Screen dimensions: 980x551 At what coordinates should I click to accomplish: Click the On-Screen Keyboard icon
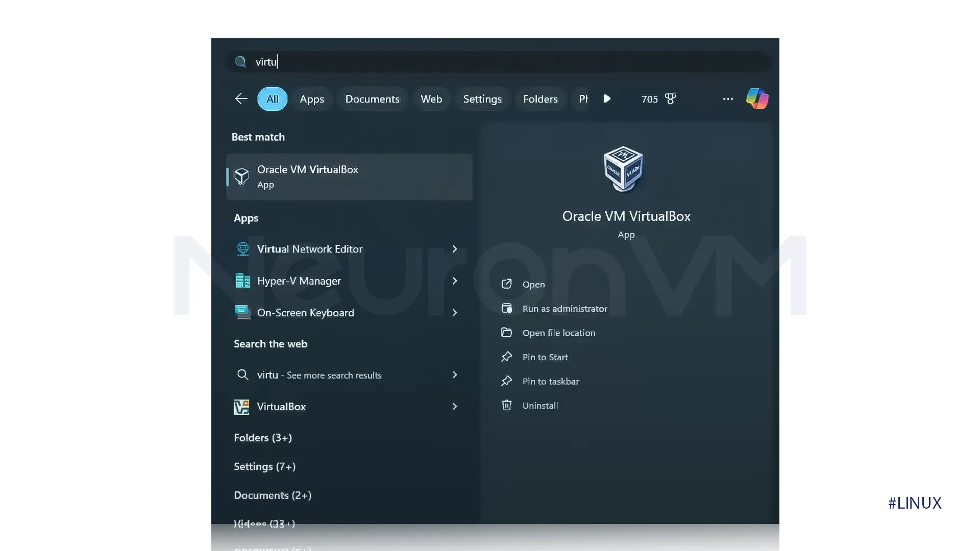tap(241, 312)
